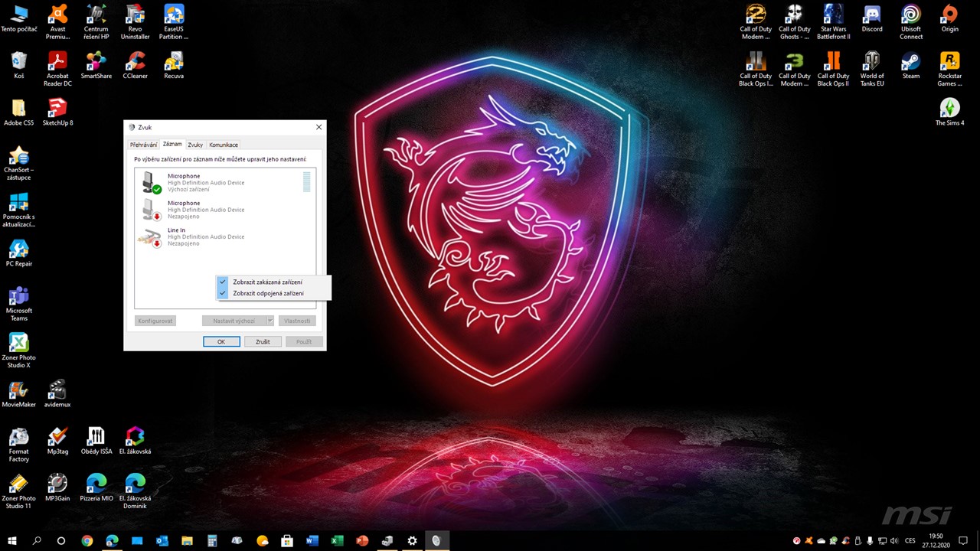
Task: Open Cortana circle on taskbar
Action: pyautogui.click(x=61, y=540)
